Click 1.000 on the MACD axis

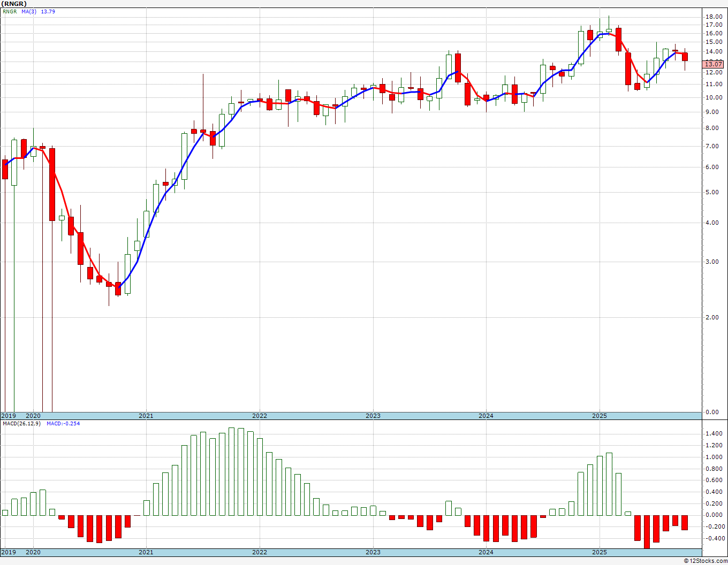713,457
